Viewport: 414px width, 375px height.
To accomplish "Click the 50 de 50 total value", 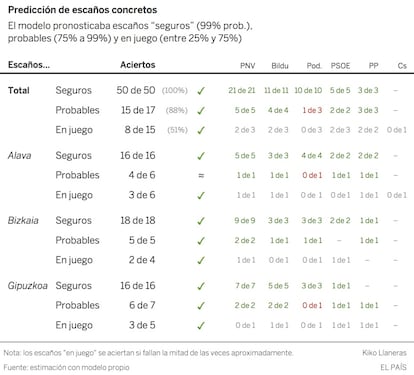I will [136, 90].
